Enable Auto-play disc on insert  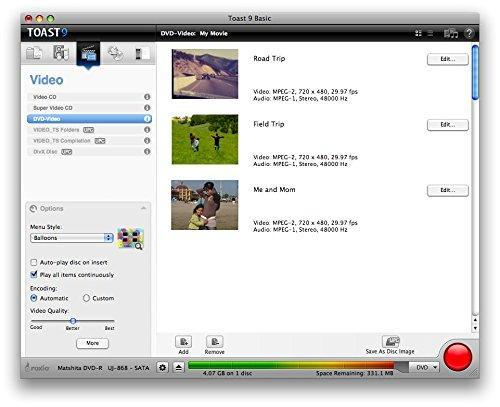point(34,262)
